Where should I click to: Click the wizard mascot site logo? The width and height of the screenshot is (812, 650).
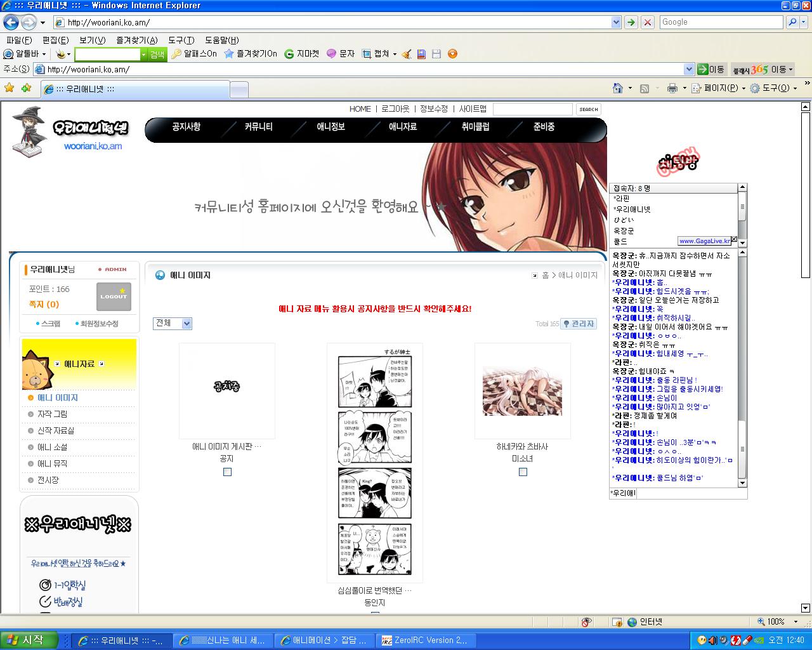click(x=29, y=132)
